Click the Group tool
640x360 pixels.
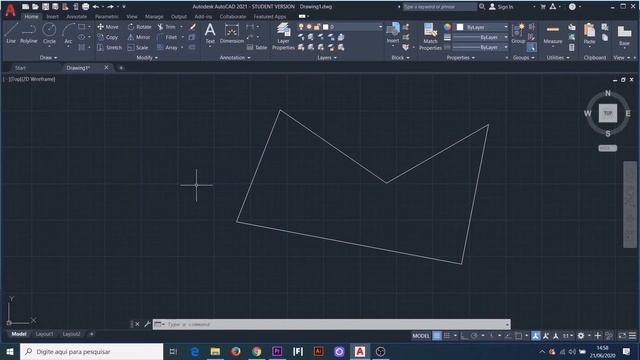[518, 33]
